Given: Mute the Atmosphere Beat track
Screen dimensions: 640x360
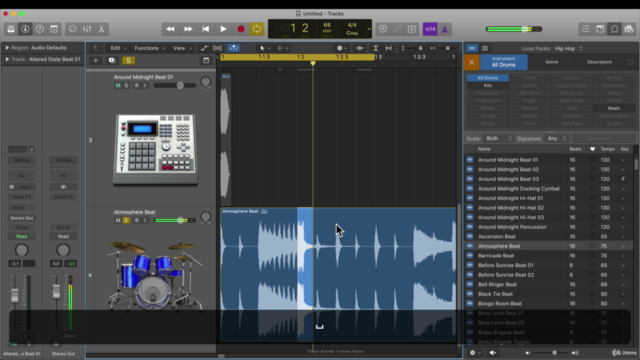Looking at the screenshot, I should [118, 220].
